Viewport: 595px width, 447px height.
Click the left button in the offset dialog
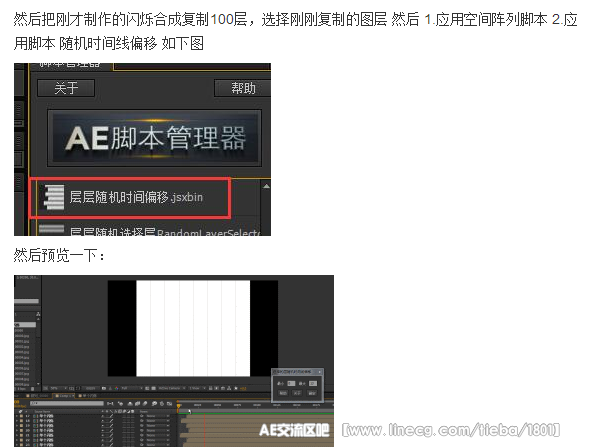(283, 393)
